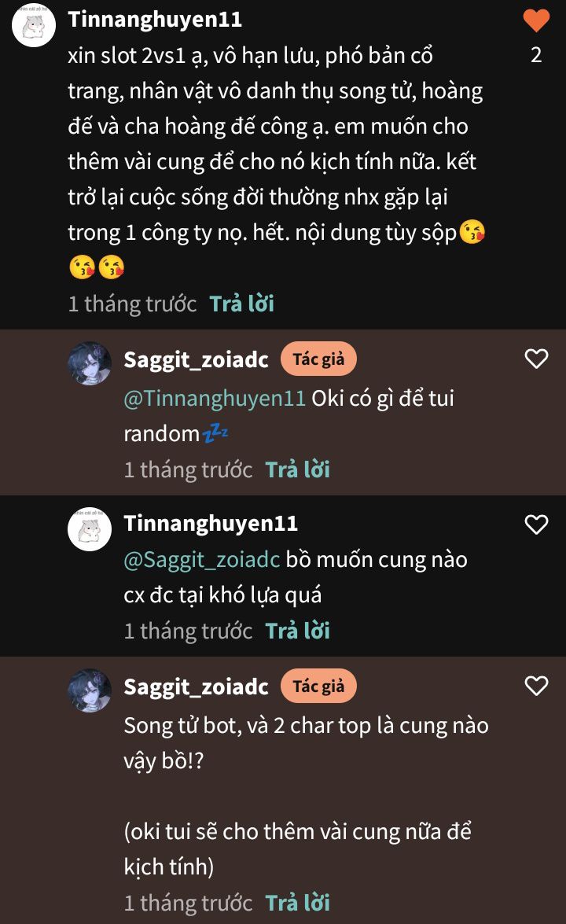Click "Trả lời" under "cx đc tại khó lựa quá"
Viewport: 566px width, 924px height.
point(297,631)
